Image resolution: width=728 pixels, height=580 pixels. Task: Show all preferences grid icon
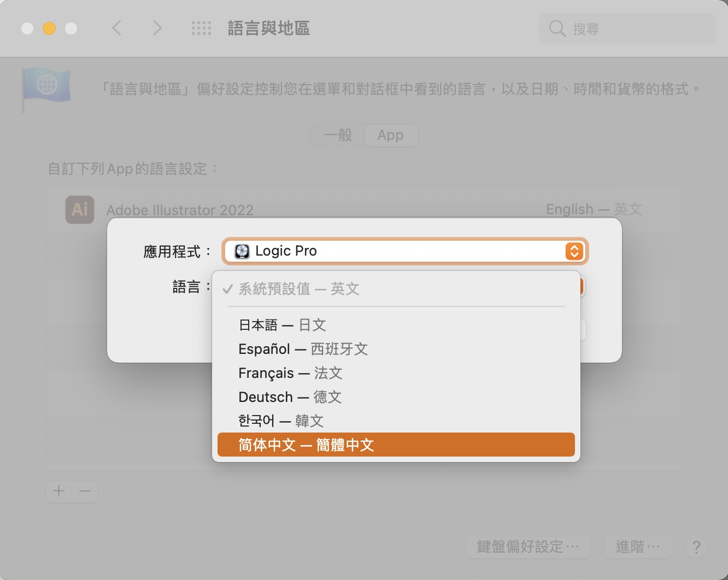[x=201, y=28]
